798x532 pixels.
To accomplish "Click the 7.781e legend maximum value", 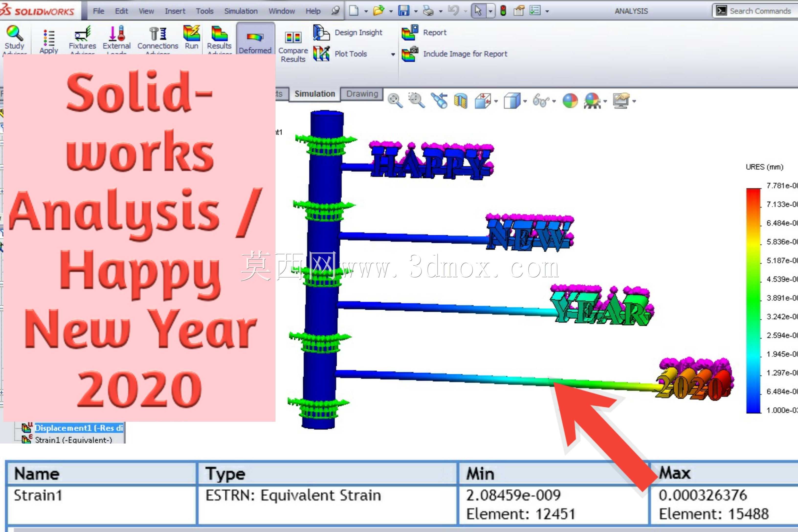I will (x=782, y=185).
